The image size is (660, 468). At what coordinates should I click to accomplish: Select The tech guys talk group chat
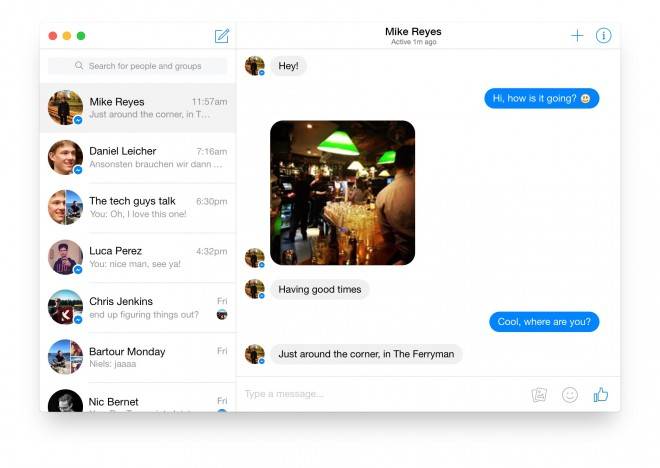coord(138,207)
